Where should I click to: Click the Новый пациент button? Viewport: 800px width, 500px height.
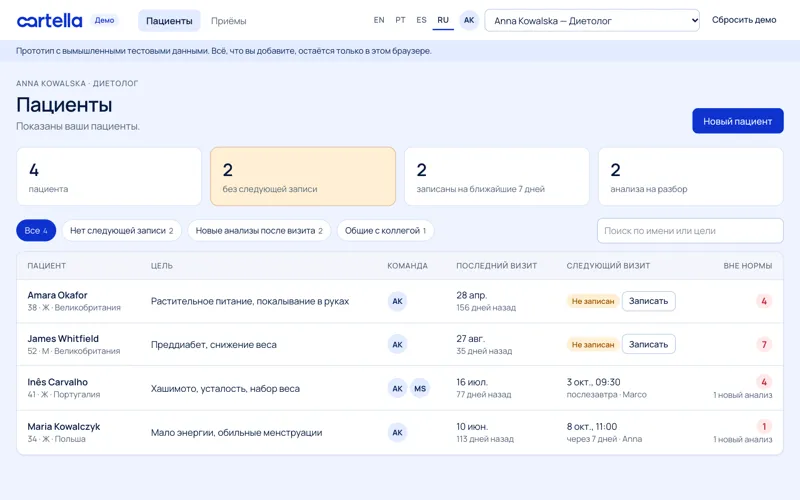pyautogui.click(x=738, y=121)
